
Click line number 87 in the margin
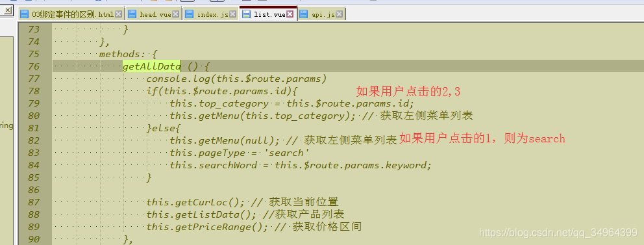pos(34,202)
